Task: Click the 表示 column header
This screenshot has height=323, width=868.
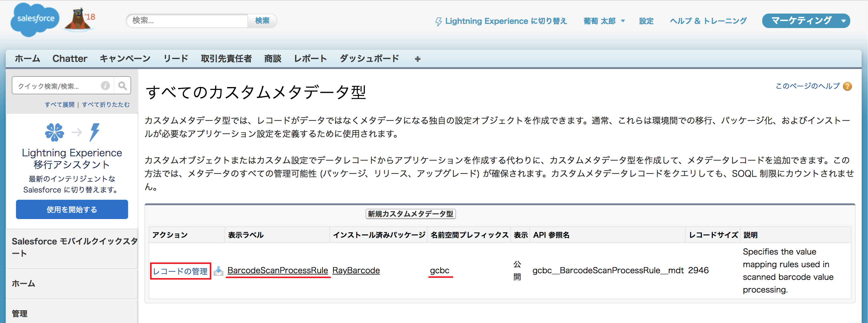Action: [x=520, y=235]
